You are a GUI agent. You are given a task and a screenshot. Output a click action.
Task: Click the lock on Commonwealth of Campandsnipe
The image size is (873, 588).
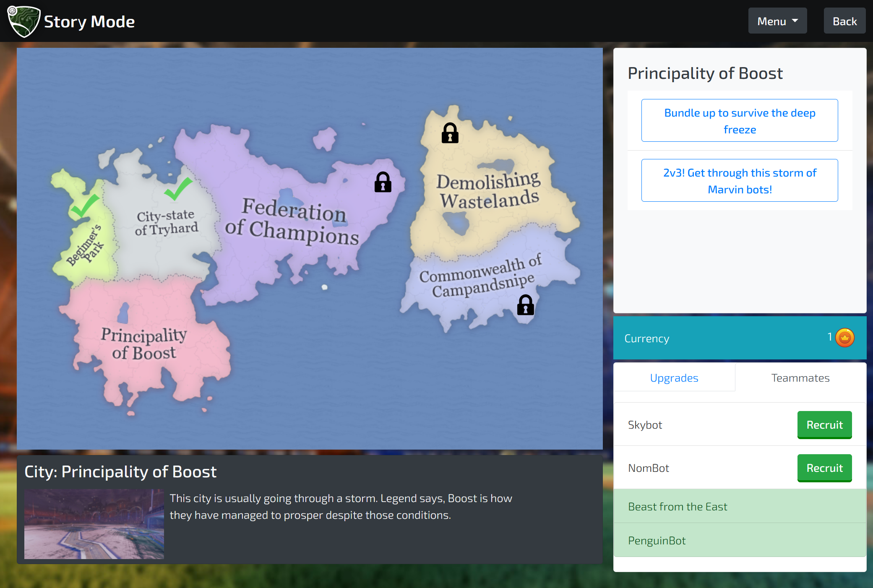point(525,305)
